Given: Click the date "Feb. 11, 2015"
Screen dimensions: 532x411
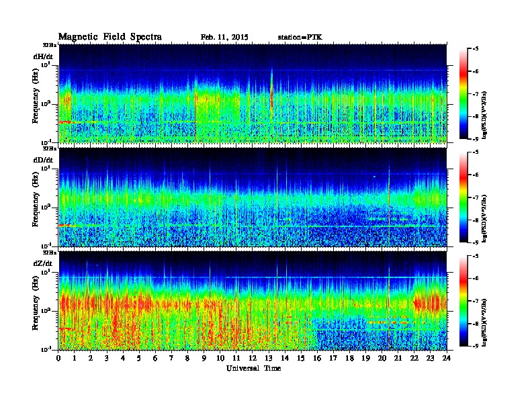Looking at the screenshot, I should tap(224, 38).
